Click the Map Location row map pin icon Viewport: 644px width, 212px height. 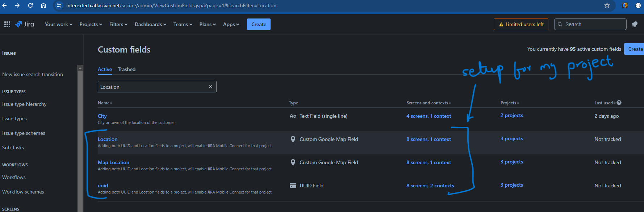(293, 162)
